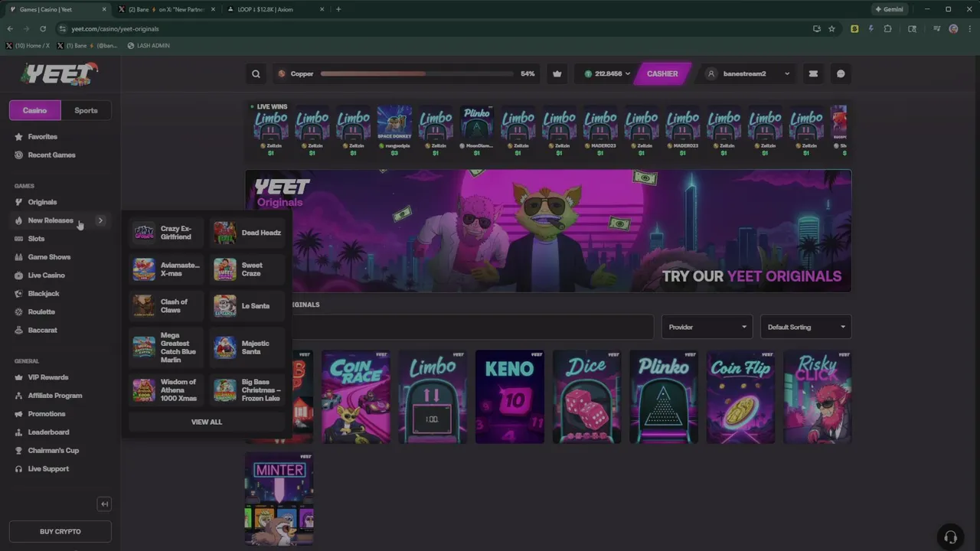Click the notifications icon beside chat

pyautogui.click(x=813, y=74)
